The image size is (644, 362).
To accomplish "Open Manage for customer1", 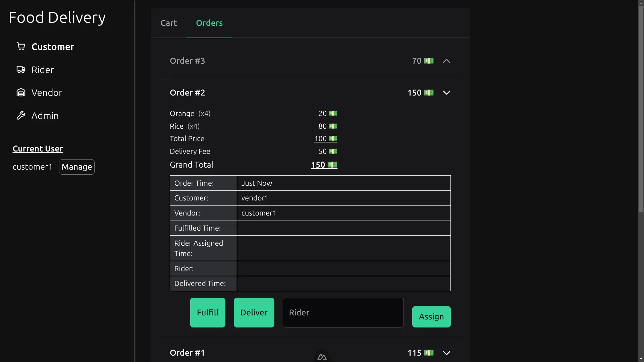I will point(76,167).
